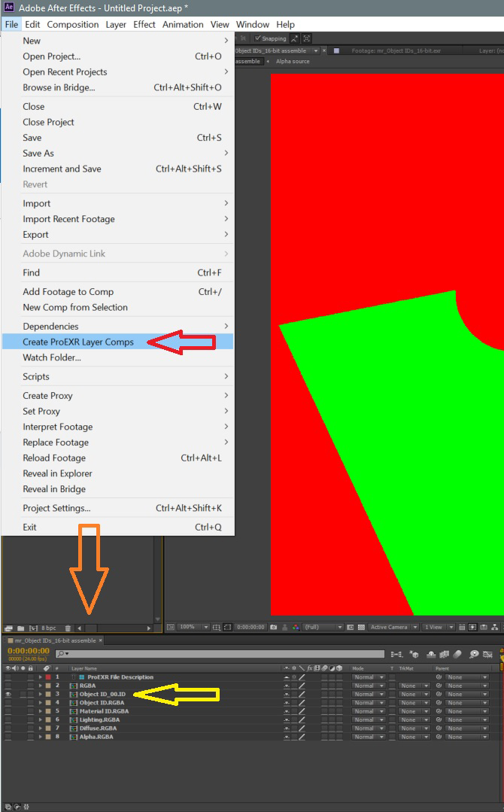Expand the Object ID_00.ID layer properties

[x=41, y=694]
